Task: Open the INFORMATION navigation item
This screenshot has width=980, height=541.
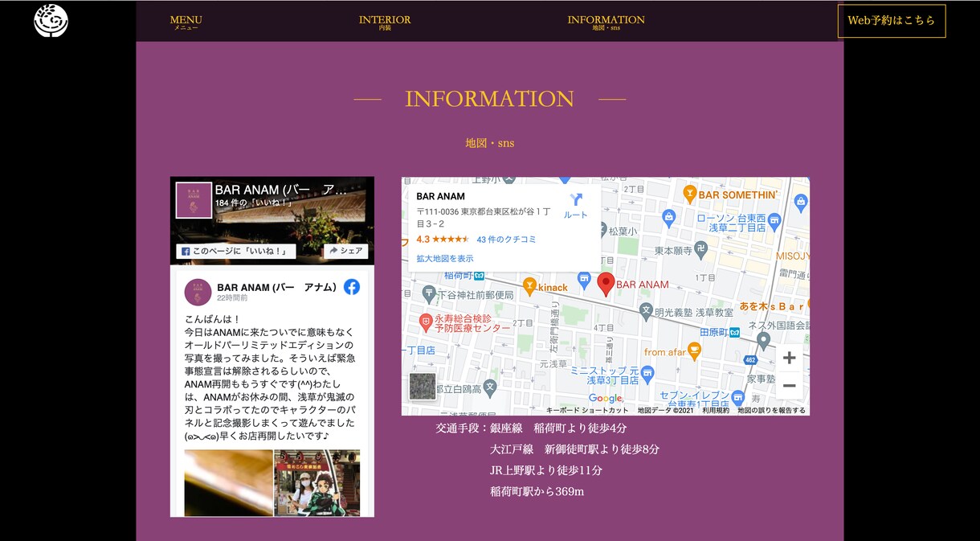Action: pyautogui.click(x=606, y=23)
